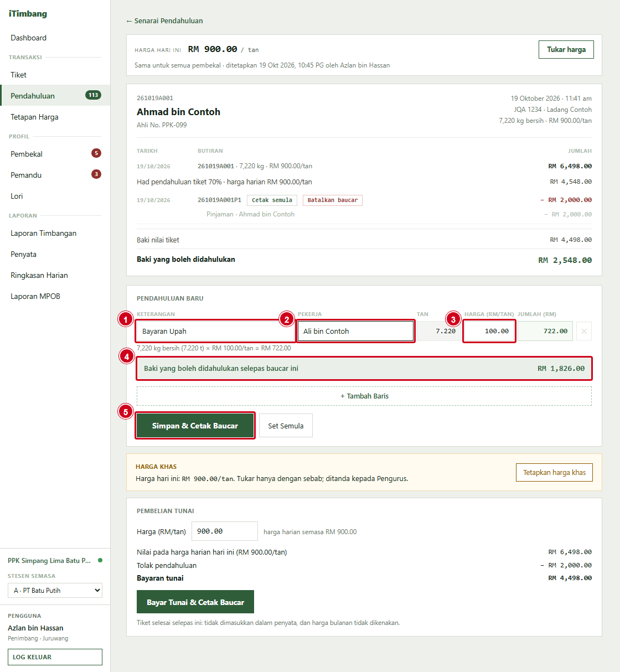The image size is (620, 672).
Task: Click the Baki yang boleh didahulukan amount RM 2,548.00
Action: (x=565, y=260)
